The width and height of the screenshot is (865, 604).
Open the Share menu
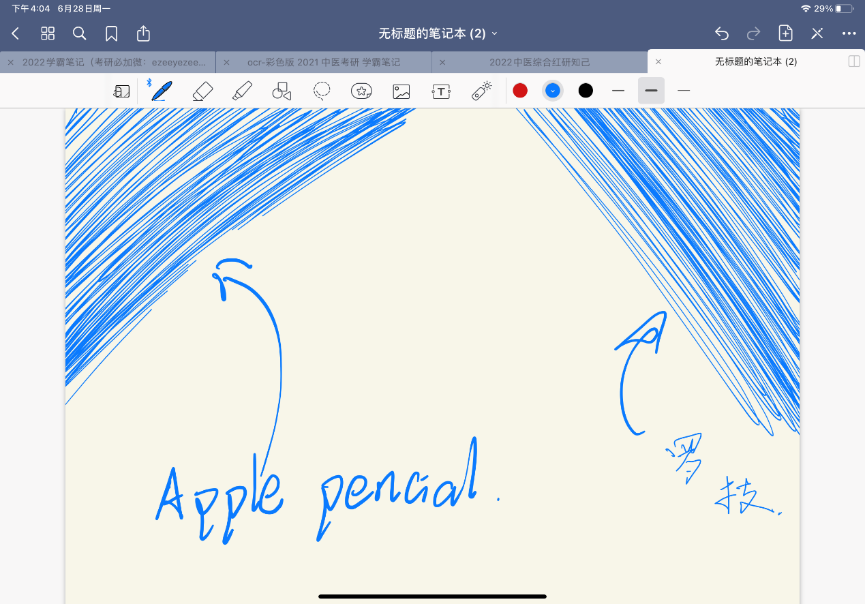point(143,33)
